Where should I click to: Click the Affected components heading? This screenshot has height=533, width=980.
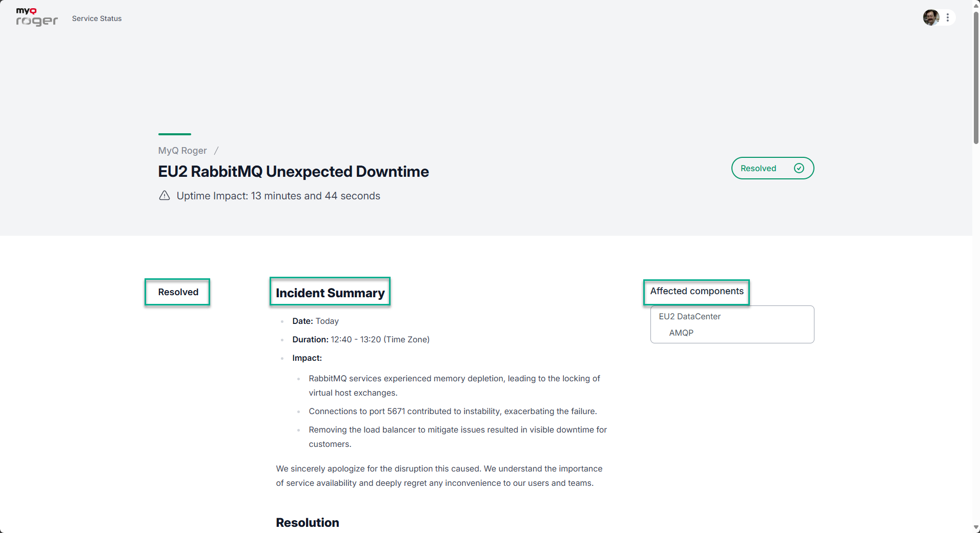pos(697,291)
